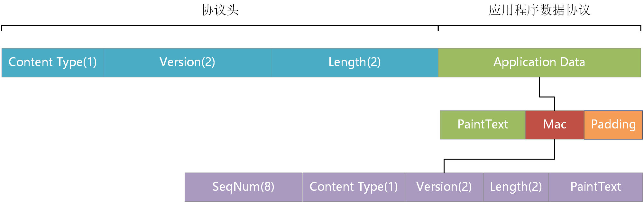
Task: Click the purple Length(2) box
Action: tap(516, 187)
